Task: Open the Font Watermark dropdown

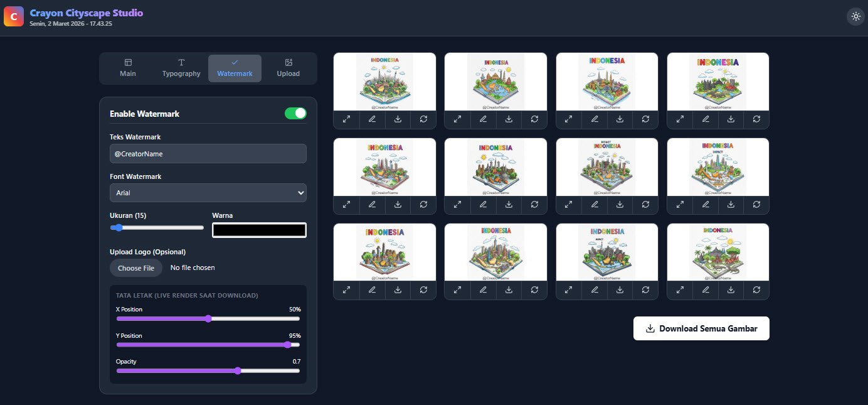Action: pos(208,193)
